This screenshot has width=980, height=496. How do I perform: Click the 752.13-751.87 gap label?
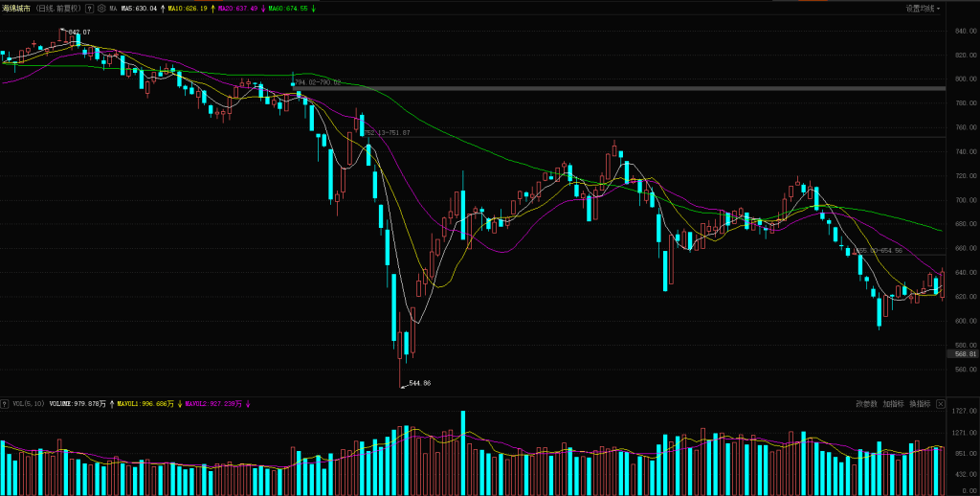(x=387, y=132)
